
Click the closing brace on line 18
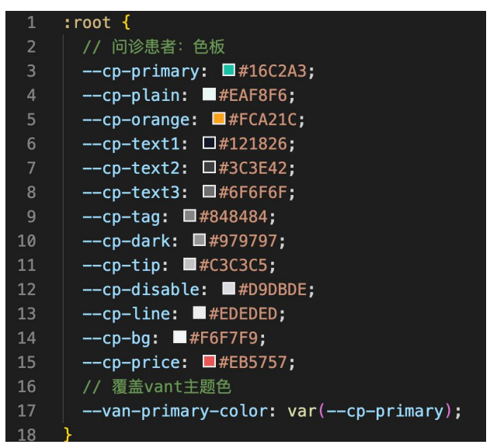click(x=68, y=433)
